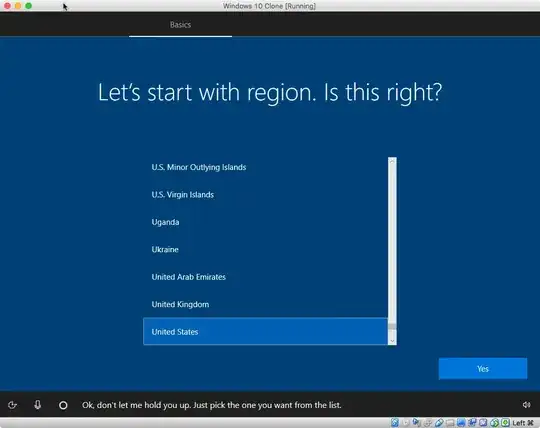Select the Basics tab
Image resolution: width=540 pixels, height=428 pixels.
click(x=180, y=25)
